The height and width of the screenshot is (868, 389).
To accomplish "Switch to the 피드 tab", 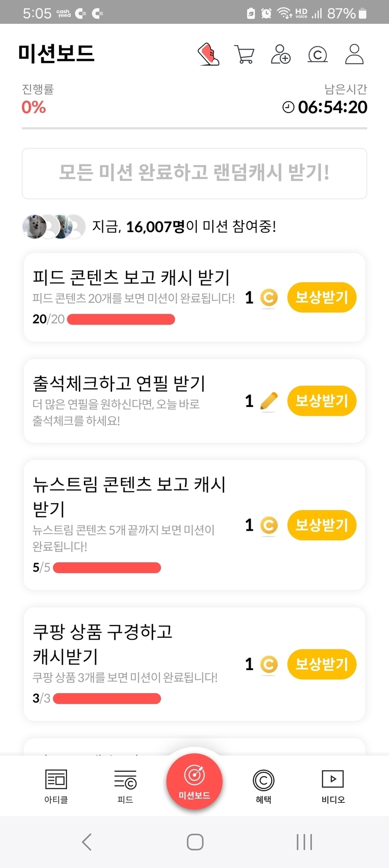I will tap(125, 786).
